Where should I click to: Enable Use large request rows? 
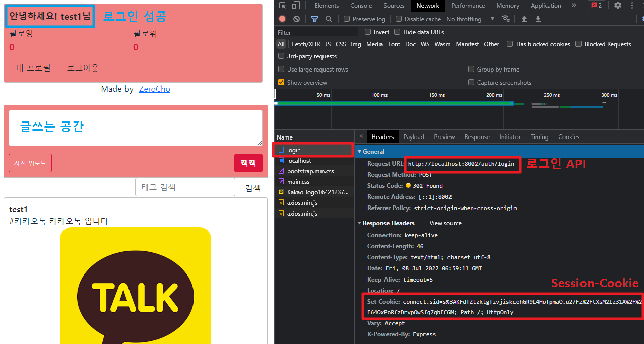pyautogui.click(x=281, y=70)
